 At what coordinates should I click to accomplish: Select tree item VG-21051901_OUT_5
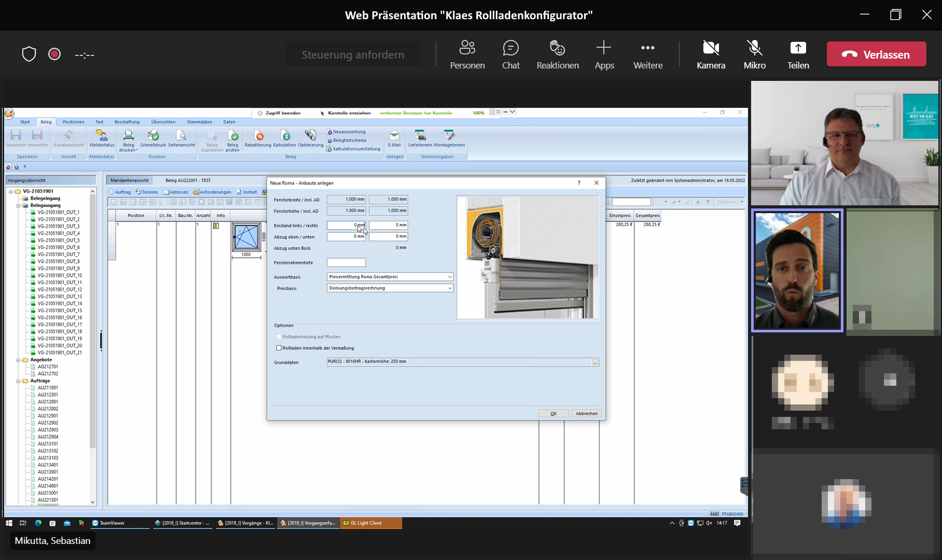tap(59, 241)
